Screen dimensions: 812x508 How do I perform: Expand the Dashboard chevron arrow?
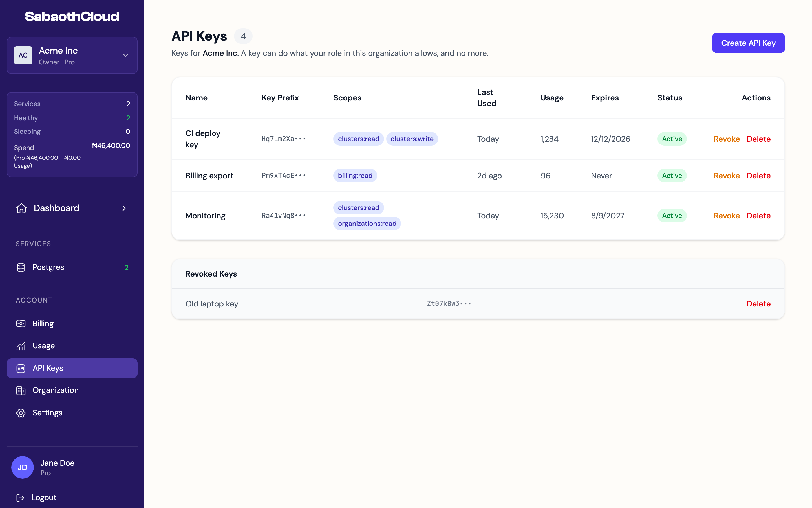point(124,208)
